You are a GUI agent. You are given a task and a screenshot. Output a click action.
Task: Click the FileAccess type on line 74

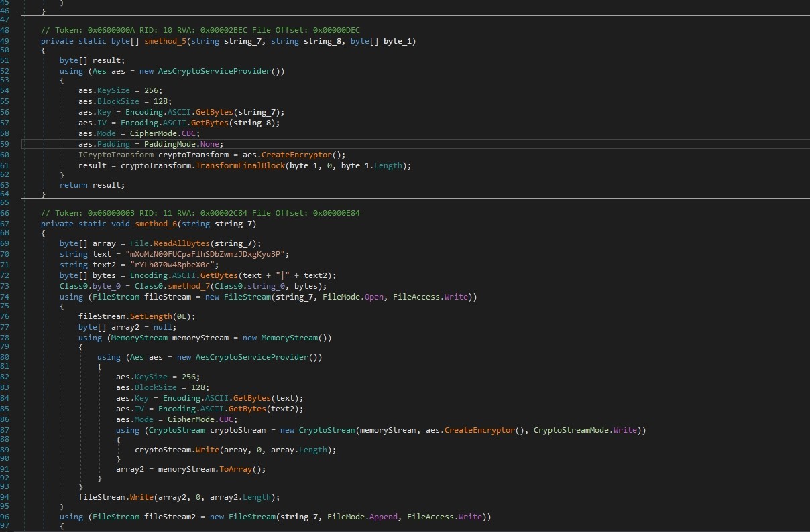tap(416, 297)
